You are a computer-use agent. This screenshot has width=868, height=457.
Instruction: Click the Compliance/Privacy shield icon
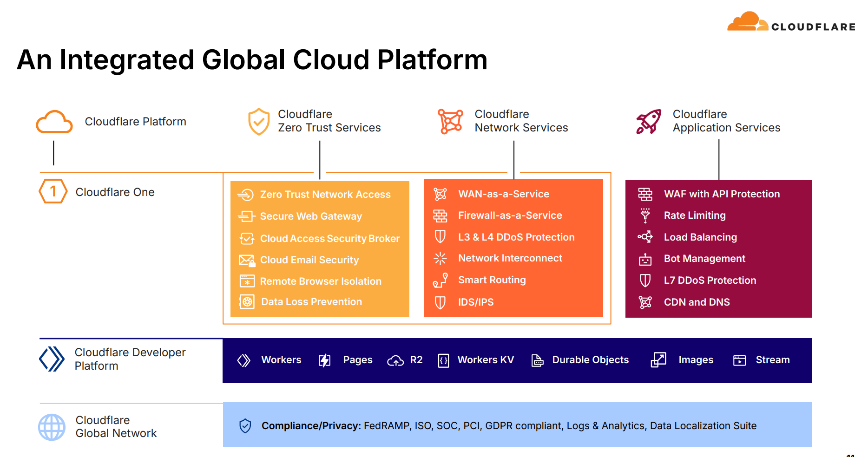[x=245, y=426]
